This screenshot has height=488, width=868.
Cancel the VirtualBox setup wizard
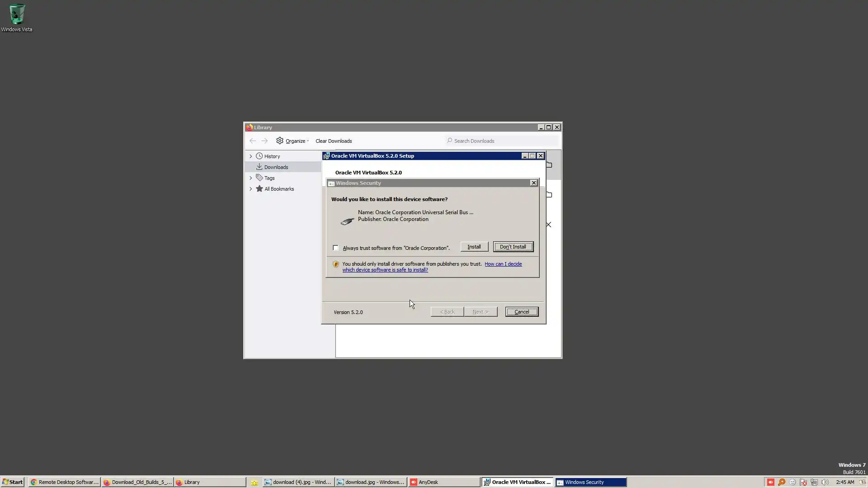(x=521, y=312)
